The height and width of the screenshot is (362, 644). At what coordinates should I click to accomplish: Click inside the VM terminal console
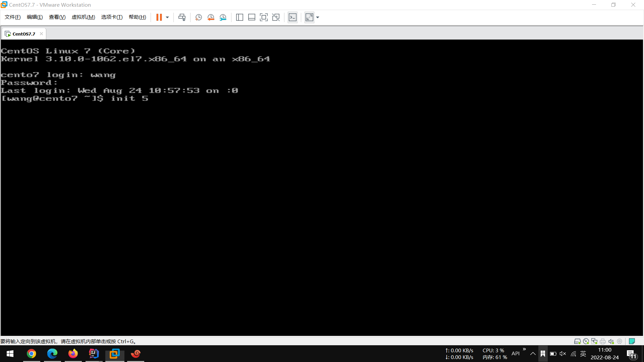[x=302, y=184]
